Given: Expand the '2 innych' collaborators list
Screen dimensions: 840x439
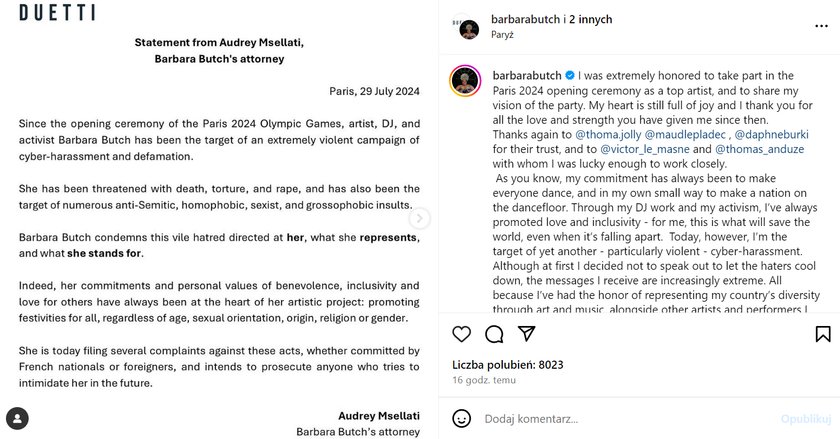Looking at the screenshot, I should [x=591, y=19].
